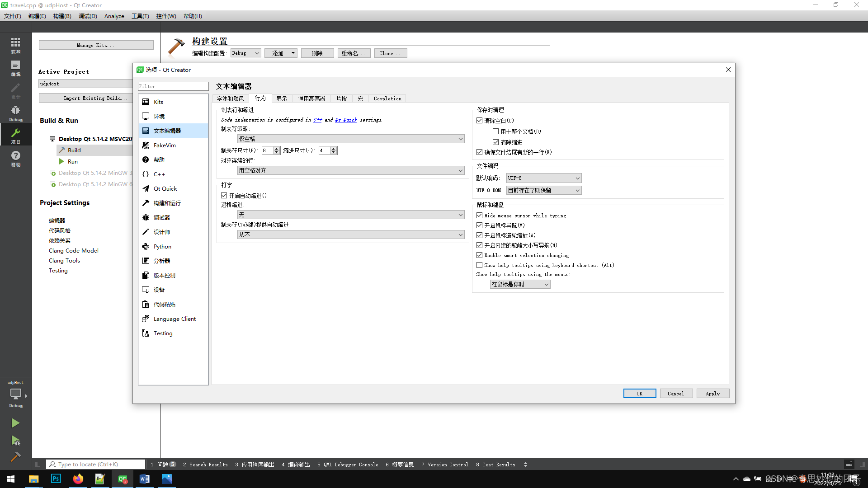The image size is (868, 488).
Task: Expand the default encoding UTF-8 dropdown
Action: (x=543, y=178)
